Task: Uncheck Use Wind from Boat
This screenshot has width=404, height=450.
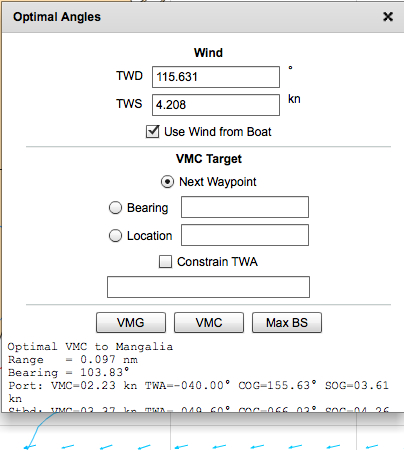Action: 152,131
